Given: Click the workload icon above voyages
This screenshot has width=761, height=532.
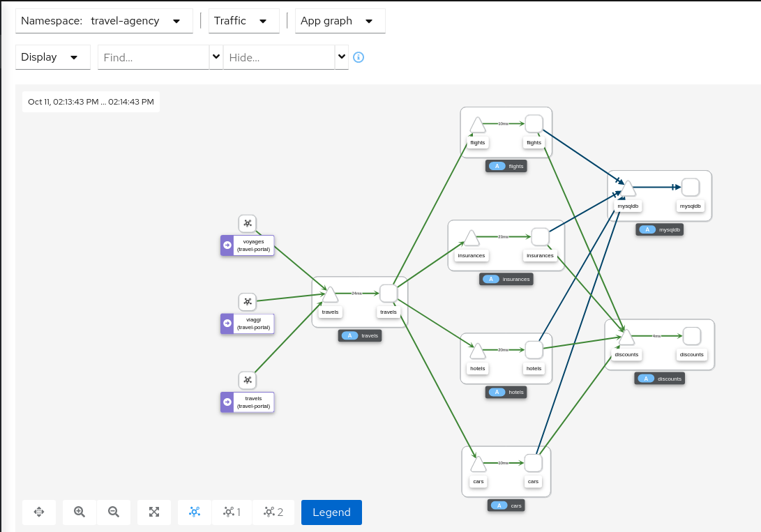Looking at the screenshot, I should click(x=248, y=224).
